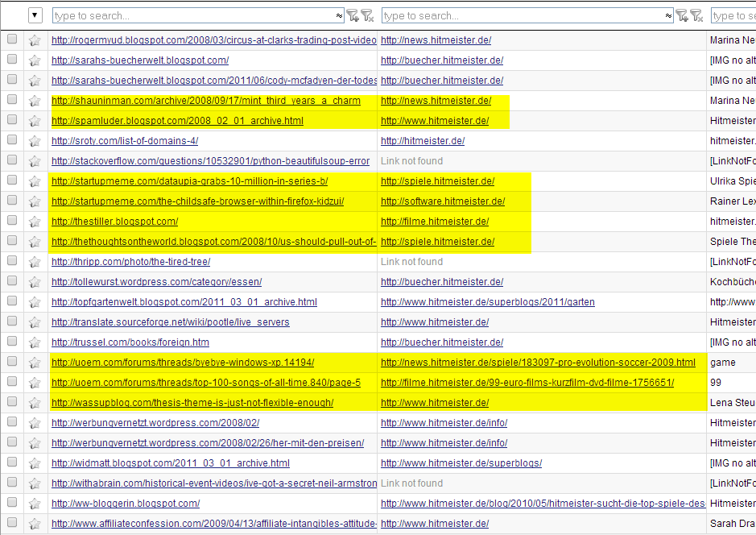Open software.hitmeister.de target link
Viewport: 756px width, 535px height.
(443, 201)
